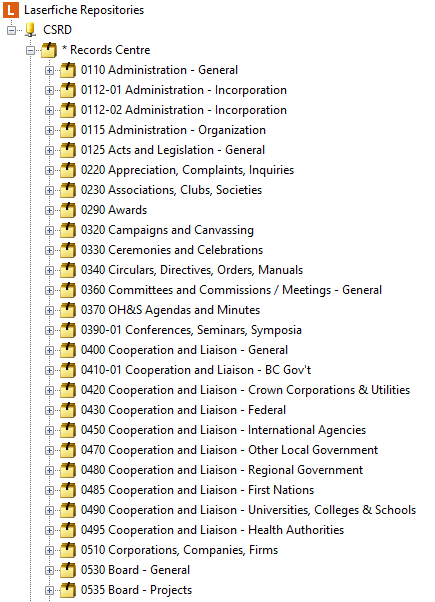Expand 0485 Cooperation and Liaison - First Nations

[x=49, y=490]
